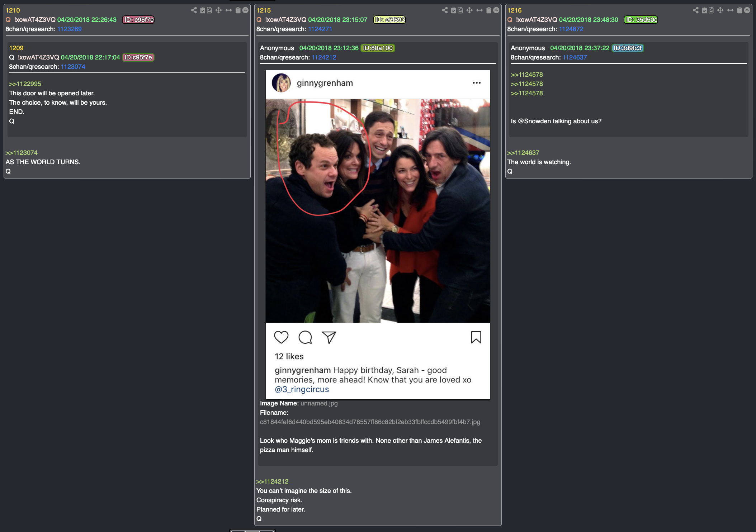
Task: Click the image file icon on post 1216
Action: click(x=711, y=10)
